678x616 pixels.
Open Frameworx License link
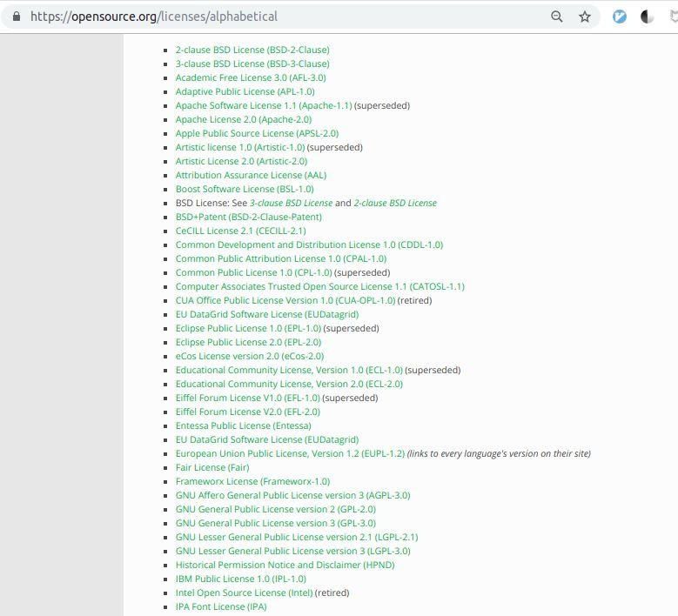click(x=252, y=481)
